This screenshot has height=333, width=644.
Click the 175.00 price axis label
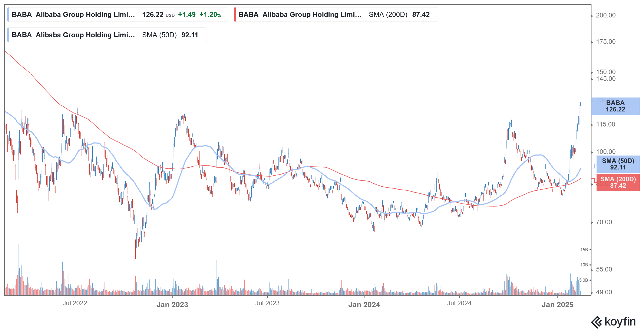606,42
